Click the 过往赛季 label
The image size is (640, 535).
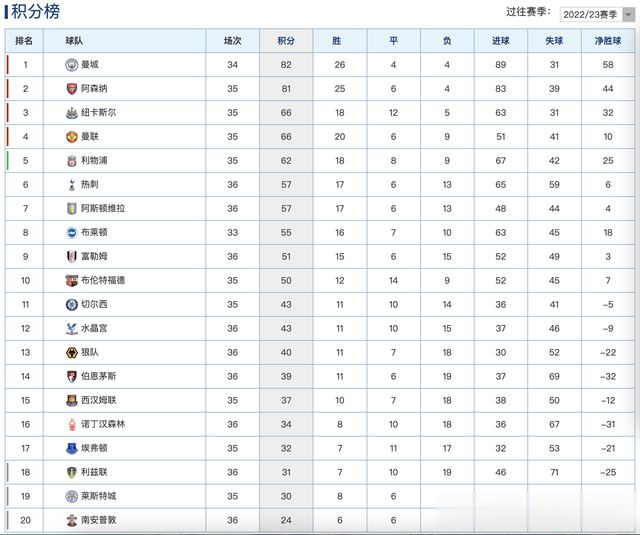click(528, 12)
